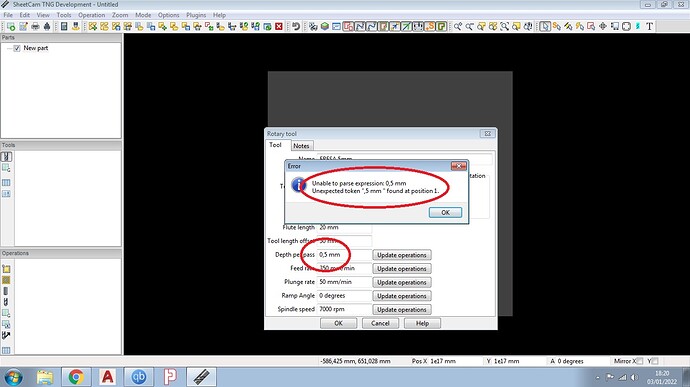
Task: Click the red X delete icon in toolbar
Action: [x=279, y=26]
